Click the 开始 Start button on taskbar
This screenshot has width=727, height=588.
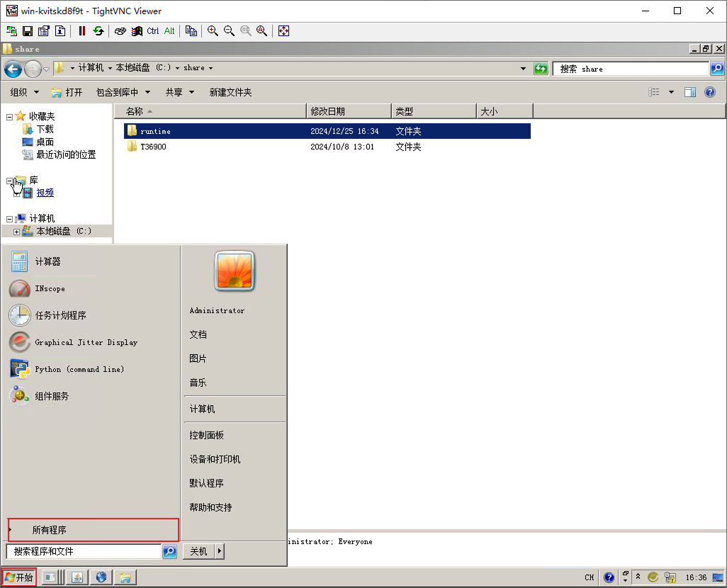19,577
